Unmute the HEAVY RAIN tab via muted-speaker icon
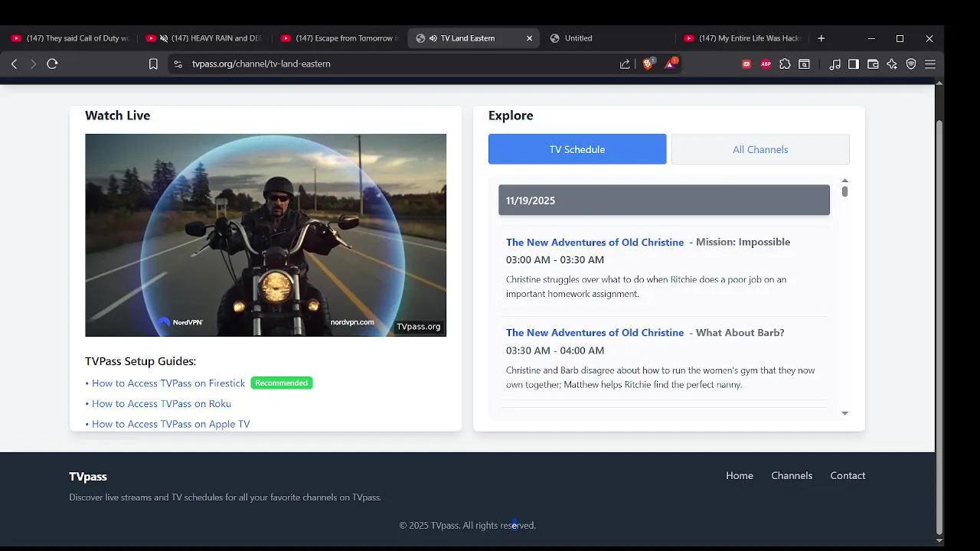Screen dimensions: 980x551 163,38
